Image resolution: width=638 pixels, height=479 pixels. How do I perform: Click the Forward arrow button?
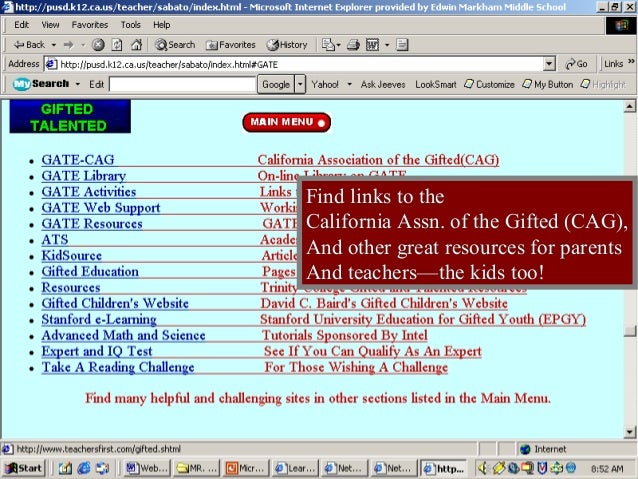[x=69, y=45]
